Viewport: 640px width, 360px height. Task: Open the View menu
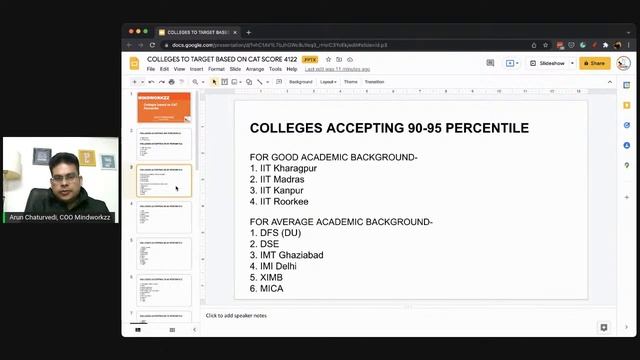179,69
